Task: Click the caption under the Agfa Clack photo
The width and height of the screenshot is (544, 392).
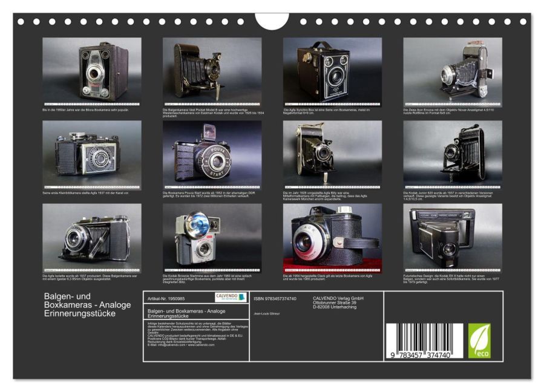Action: pyautogui.click(x=327, y=277)
